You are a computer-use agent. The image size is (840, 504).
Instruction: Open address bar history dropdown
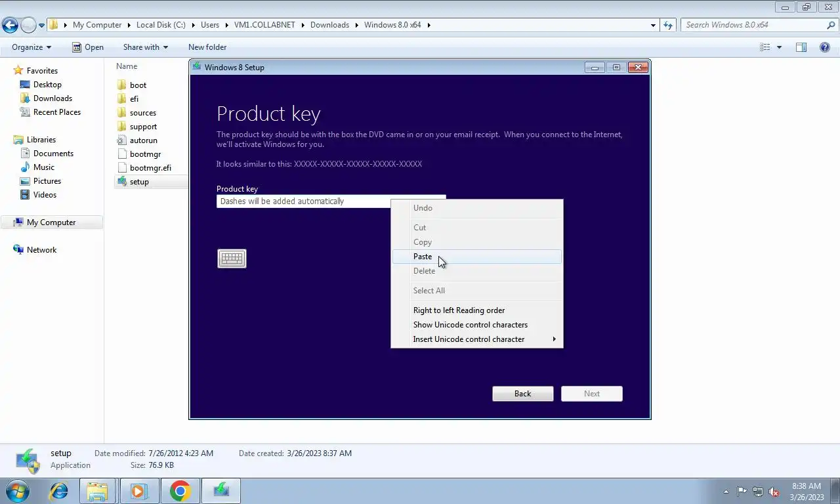pyautogui.click(x=653, y=25)
